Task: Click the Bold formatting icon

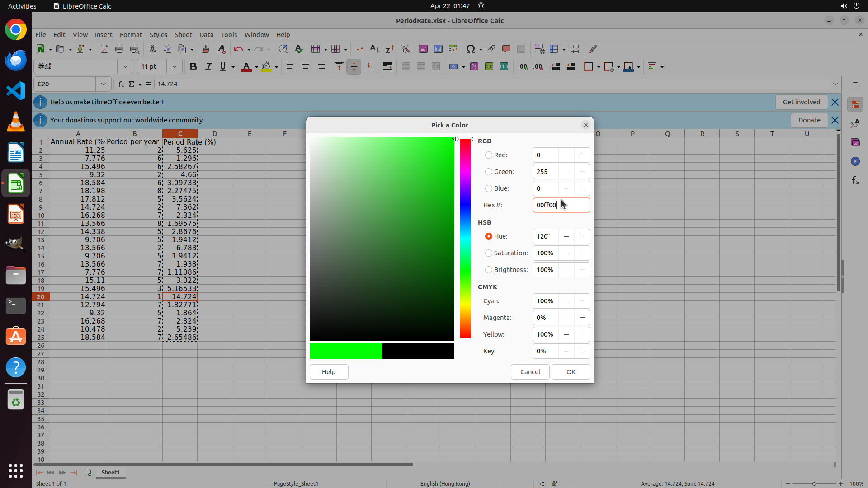Action: tap(193, 67)
